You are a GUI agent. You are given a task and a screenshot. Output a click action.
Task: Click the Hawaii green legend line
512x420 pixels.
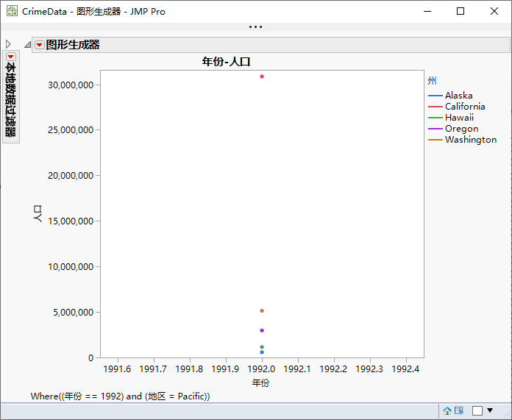pyautogui.click(x=435, y=118)
